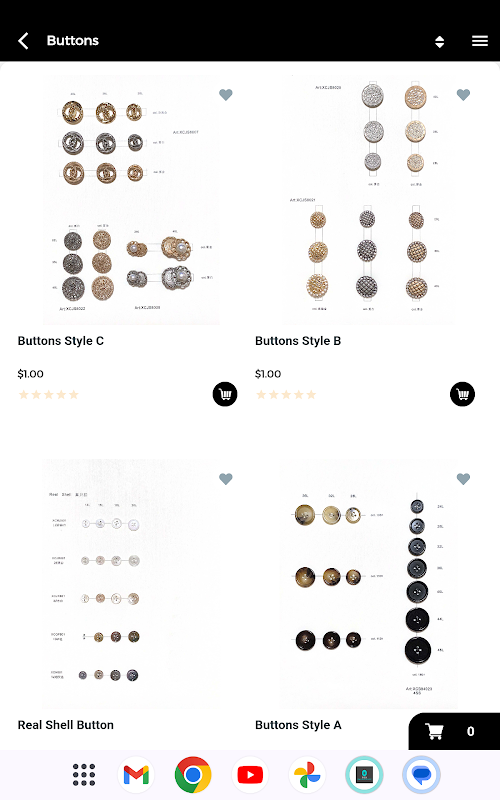Toggle heart on Real Shell Button
This screenshot has height=800, width=500.
pos(226,479)
